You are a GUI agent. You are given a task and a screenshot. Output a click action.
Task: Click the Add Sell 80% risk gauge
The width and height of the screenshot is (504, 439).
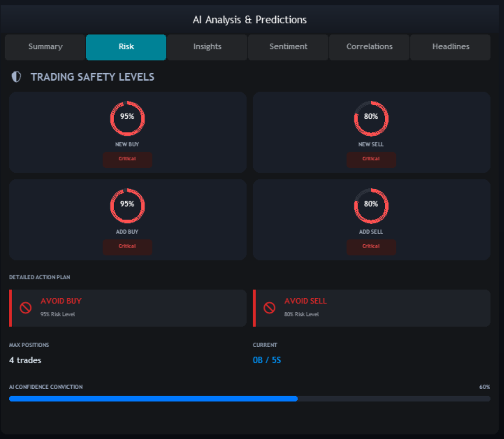(371, 206)
